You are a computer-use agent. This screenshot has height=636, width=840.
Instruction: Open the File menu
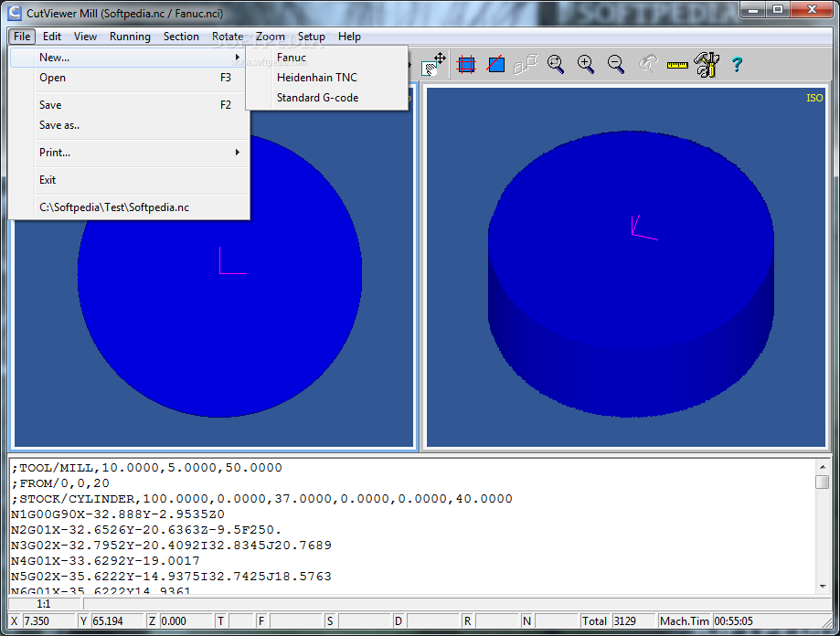click(x=22, y=37)
